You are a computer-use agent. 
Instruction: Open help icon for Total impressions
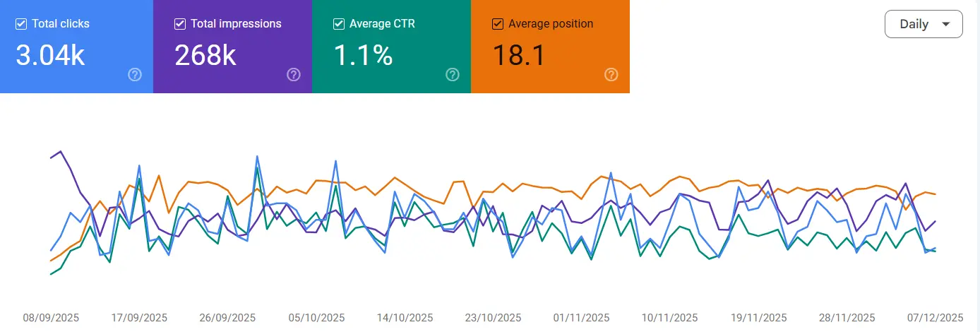[x=294, y=75]
